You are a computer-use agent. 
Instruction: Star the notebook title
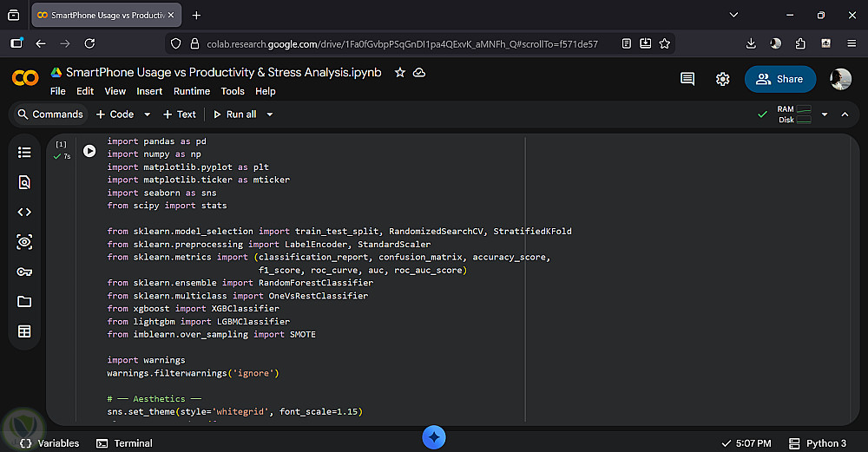pyautogui.click(x=399, y=73)
